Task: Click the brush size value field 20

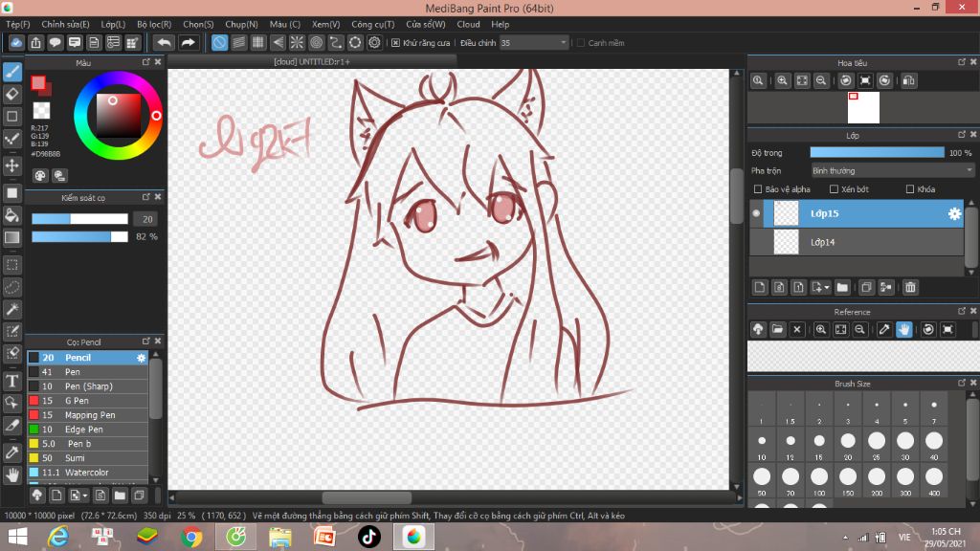Action: tap(147, 219)
